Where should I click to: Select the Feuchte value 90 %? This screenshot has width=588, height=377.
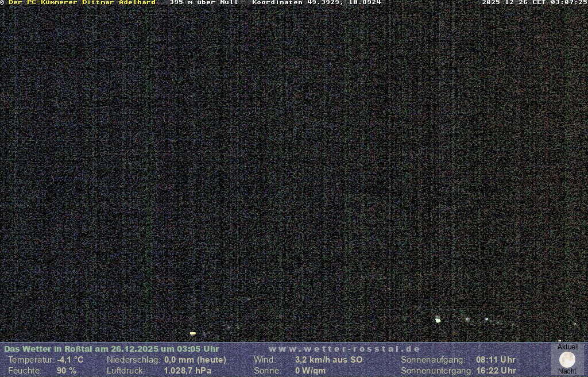(x=66, y=371)
